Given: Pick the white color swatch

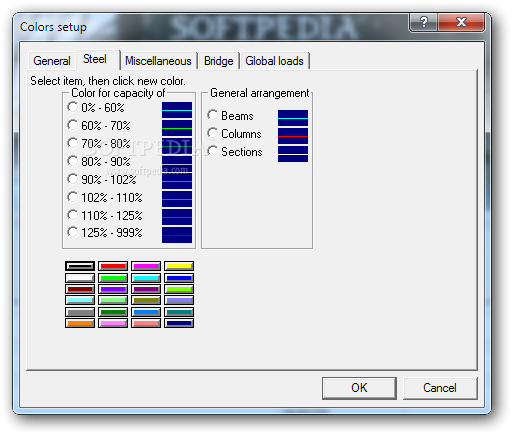Looking at the screenshot, I should coord(80,278).
